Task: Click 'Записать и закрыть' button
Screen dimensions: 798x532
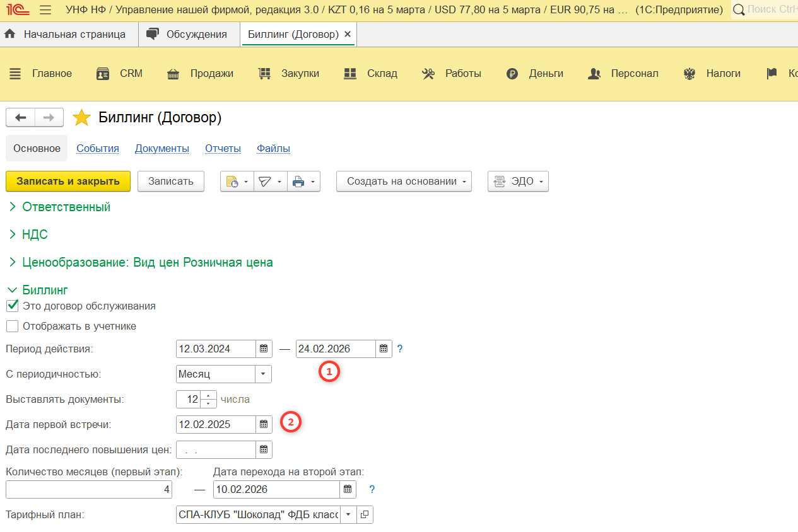Action: 68,182
